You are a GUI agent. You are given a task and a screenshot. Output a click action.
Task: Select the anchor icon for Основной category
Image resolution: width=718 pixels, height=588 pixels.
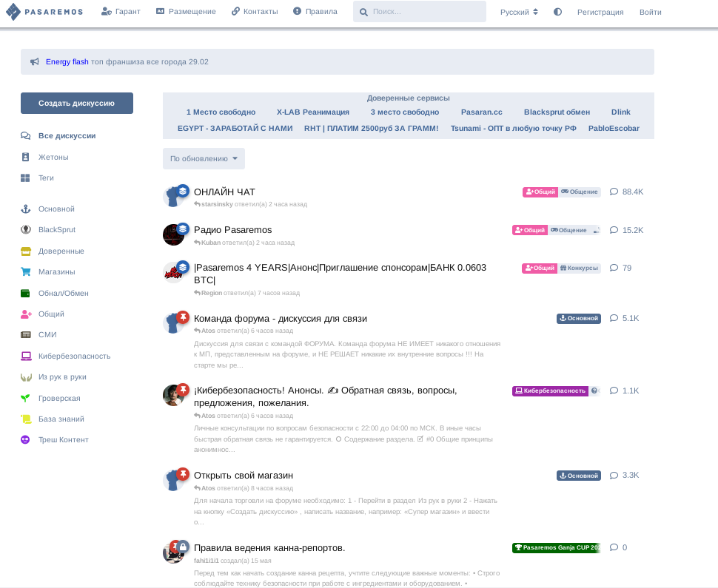click(25, 209)
